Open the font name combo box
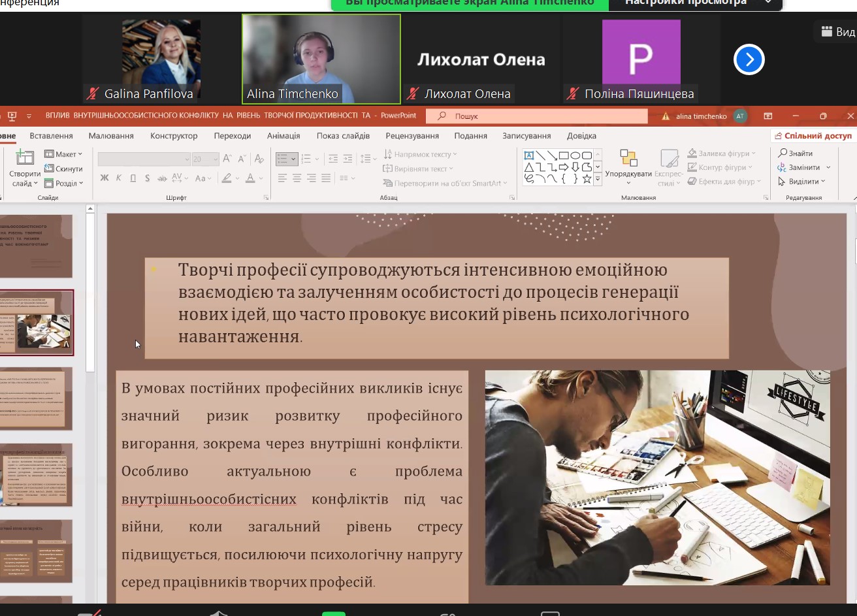This screenshot has height=616, width=857. [x=144, y=159]
